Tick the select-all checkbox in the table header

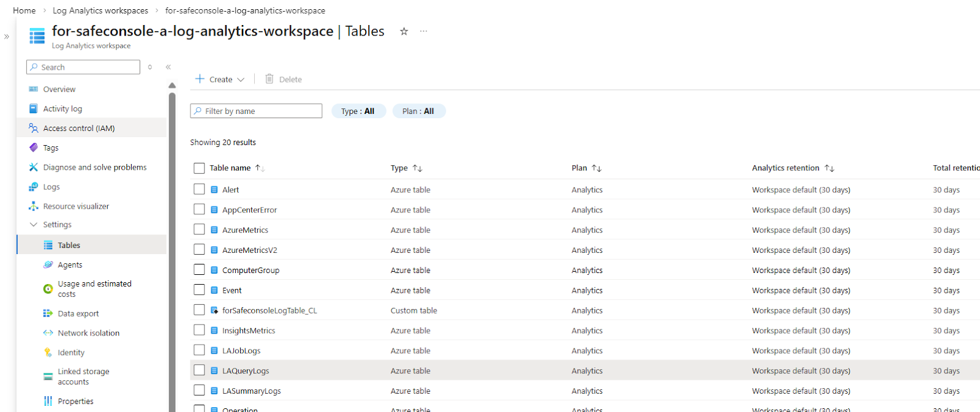coord(199,168)
